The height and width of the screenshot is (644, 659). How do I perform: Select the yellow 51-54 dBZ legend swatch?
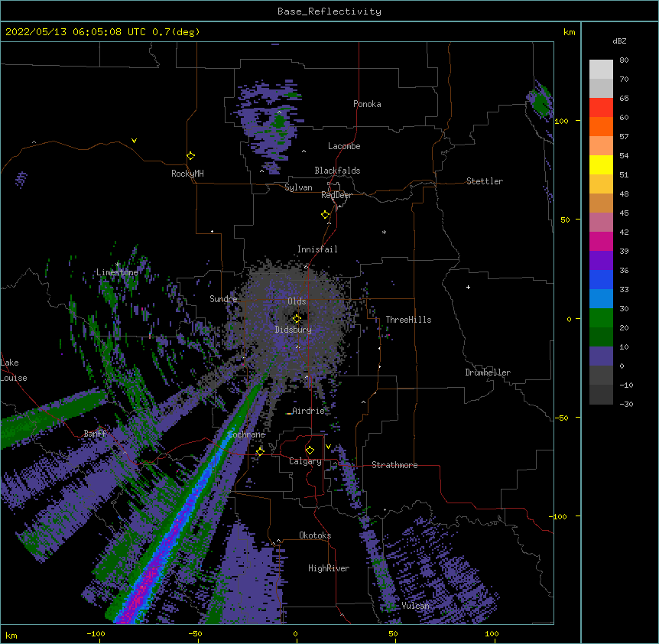601,164
